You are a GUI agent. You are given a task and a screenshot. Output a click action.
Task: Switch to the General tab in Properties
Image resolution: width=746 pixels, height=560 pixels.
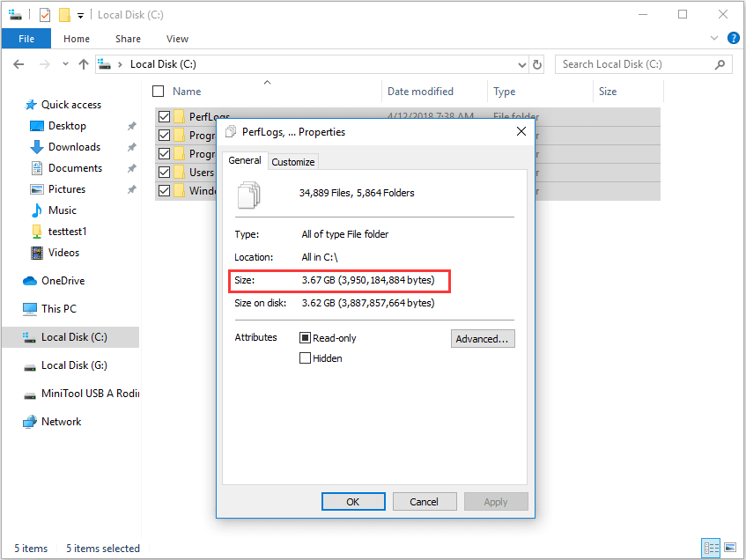pyautogui.click(x=245, y=160)
